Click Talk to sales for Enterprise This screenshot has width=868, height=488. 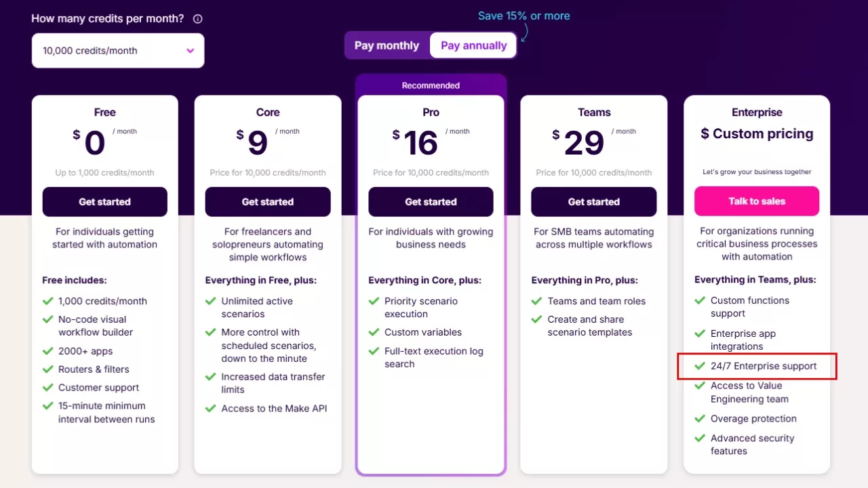click(757, 201)
